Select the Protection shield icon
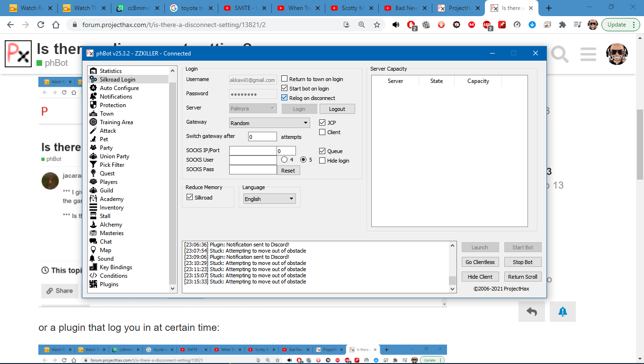The width and height of the screenshot is (644, 364). point(93,105)
